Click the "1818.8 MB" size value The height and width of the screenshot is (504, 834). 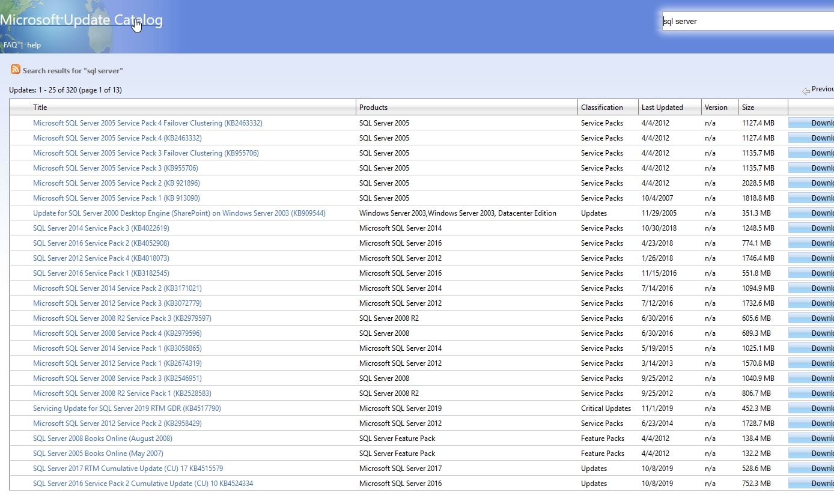[758, 198]
